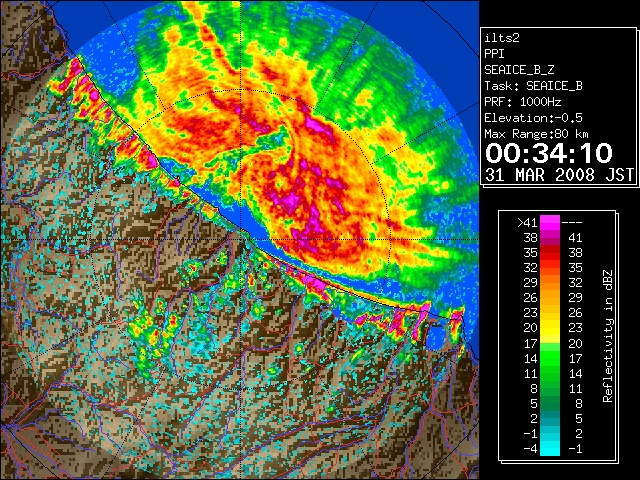Image resolution: width=640 pixels, height=480 pixels.
Task: Click the 'SEAICE_B_Z' product label
Action: (x=519, y=70)
